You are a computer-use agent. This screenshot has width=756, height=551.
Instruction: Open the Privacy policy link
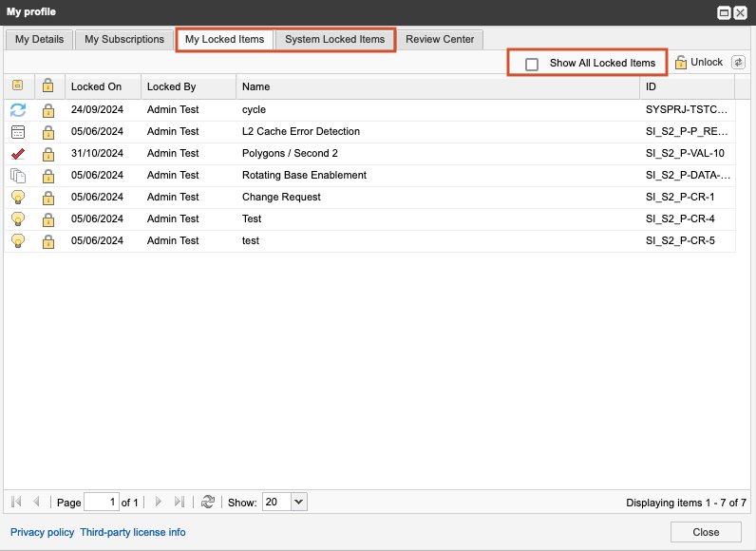point(42,532)
